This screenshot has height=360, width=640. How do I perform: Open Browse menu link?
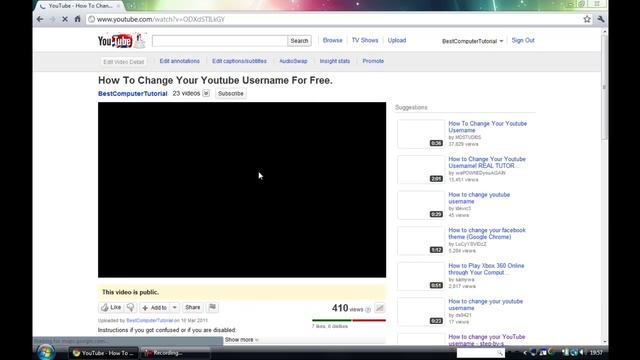tap(333, 40)
